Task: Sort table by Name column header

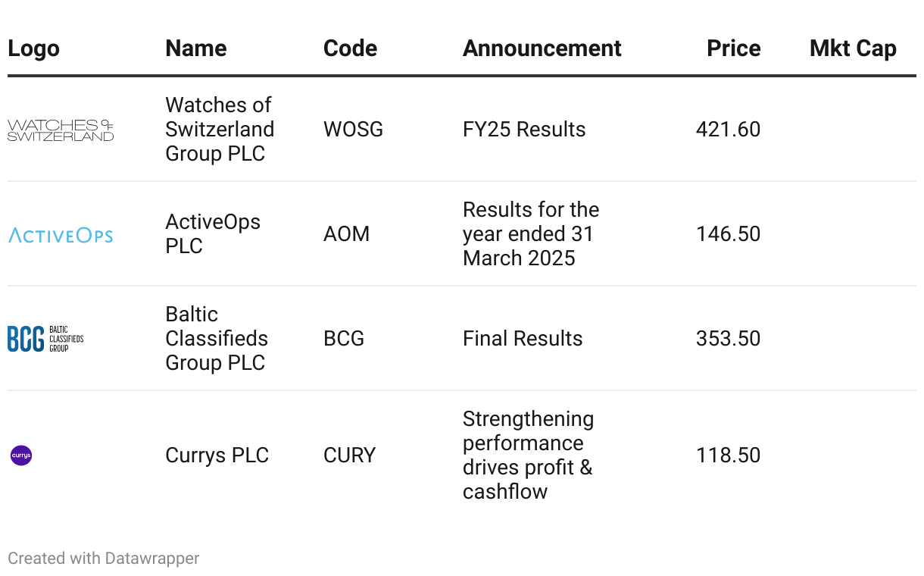Action: pyautogui.click(x=195, y=49)
